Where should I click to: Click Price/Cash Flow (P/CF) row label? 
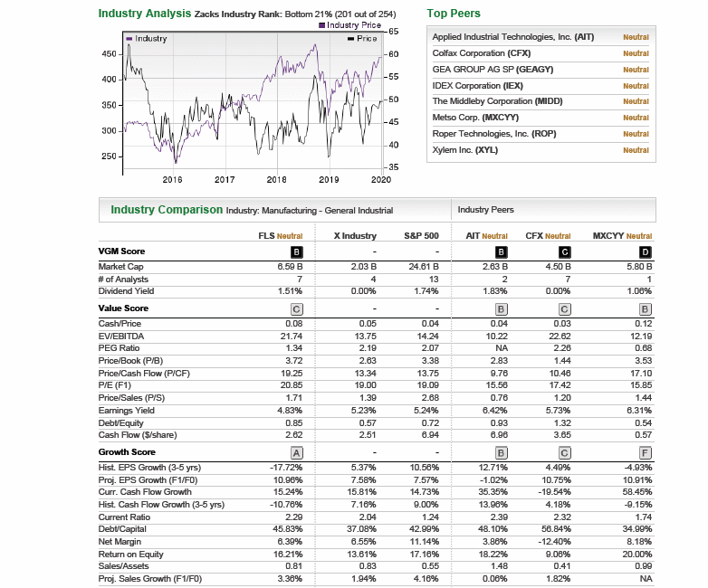[x=144, y=374]
